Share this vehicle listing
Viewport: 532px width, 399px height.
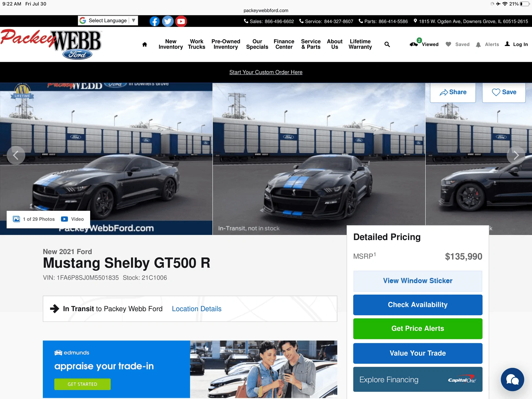pos(453,92)
